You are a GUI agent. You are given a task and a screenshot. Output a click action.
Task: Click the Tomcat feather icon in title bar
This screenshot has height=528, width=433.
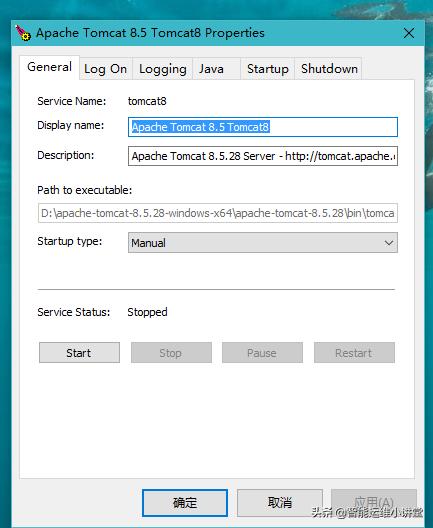[23, 33]
